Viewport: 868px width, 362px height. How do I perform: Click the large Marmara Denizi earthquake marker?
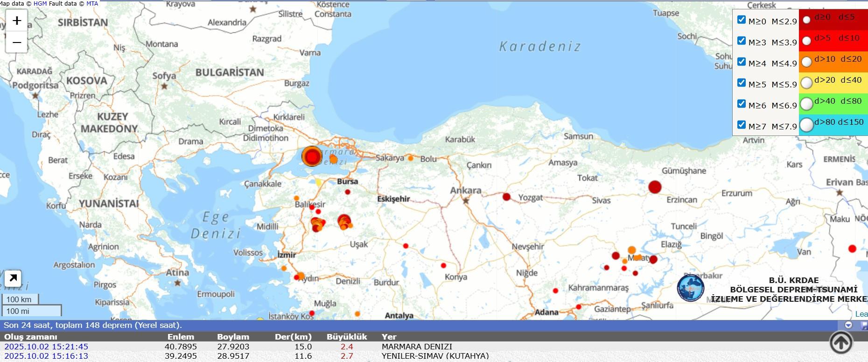(x=311, y=156)
